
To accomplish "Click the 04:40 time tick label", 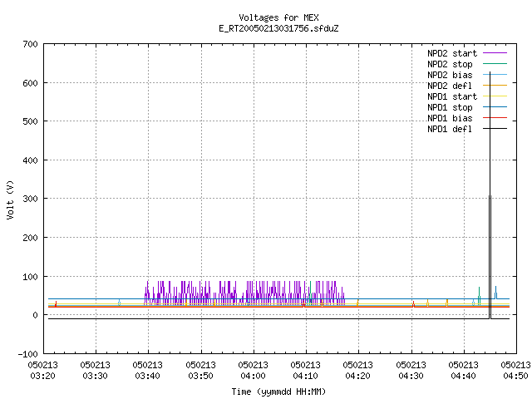I will [464, 377].
